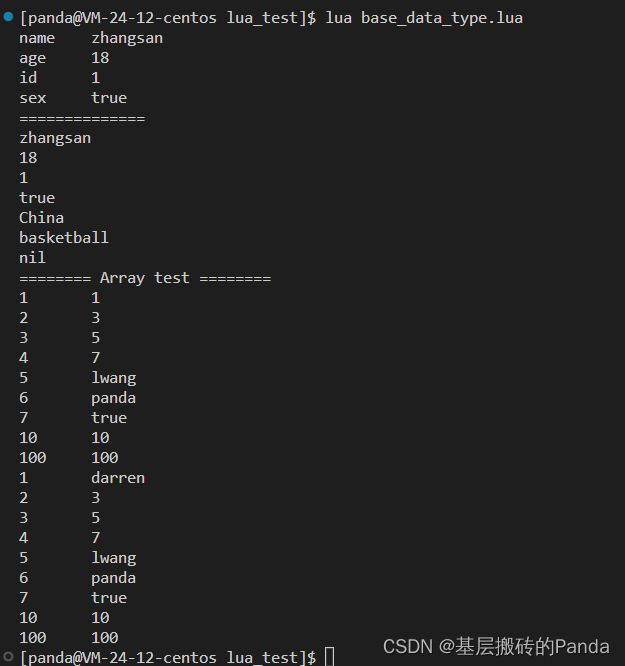625x666 pixels.
Task: Click the 'basketball' output line
Action: click(x=64, y=237)
